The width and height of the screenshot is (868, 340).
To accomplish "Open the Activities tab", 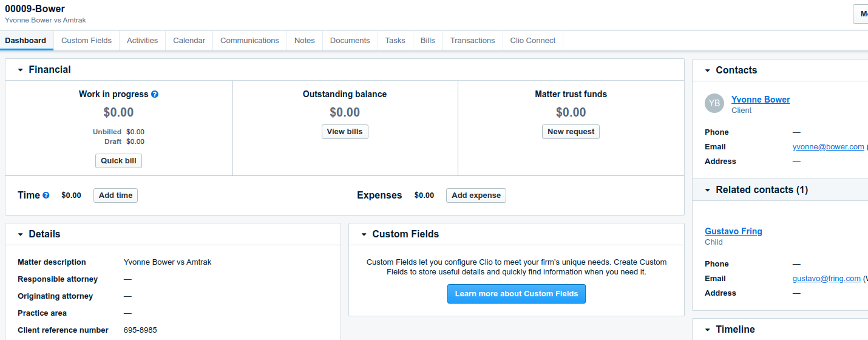I will tap(142, 41).
